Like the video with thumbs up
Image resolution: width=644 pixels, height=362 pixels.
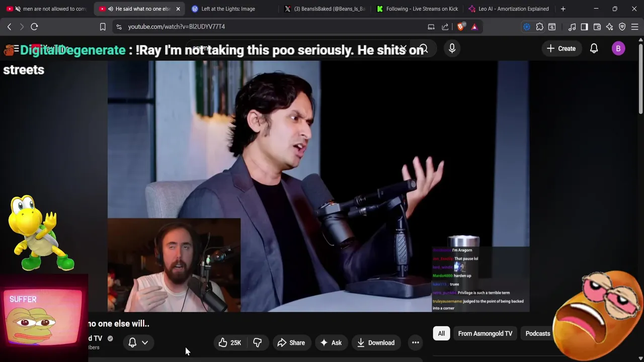tap(230, 343)
